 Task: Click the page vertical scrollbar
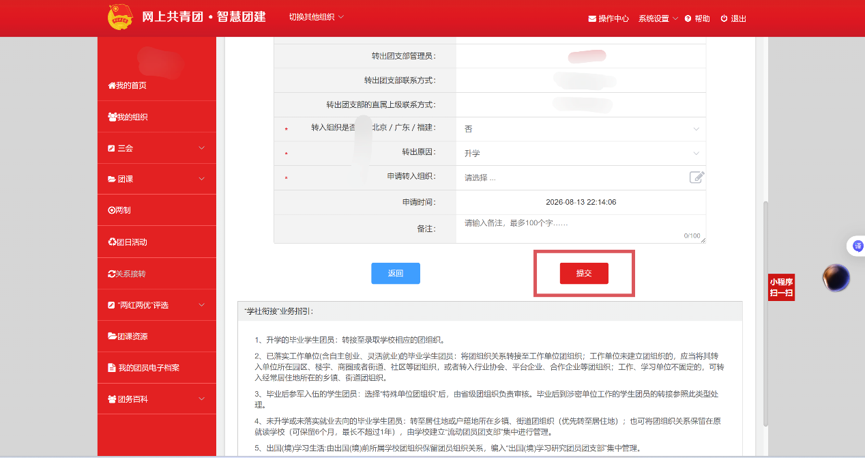click(765, 313)
